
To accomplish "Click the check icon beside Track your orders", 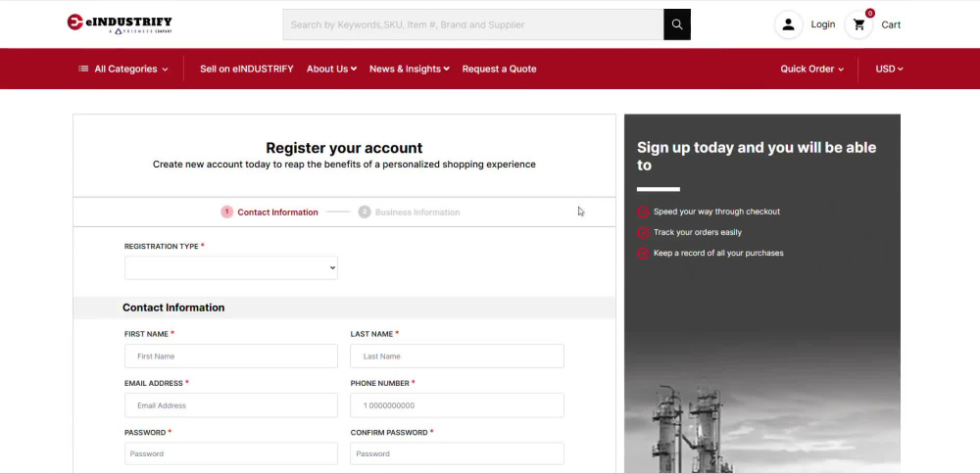I will coord(643,232).
